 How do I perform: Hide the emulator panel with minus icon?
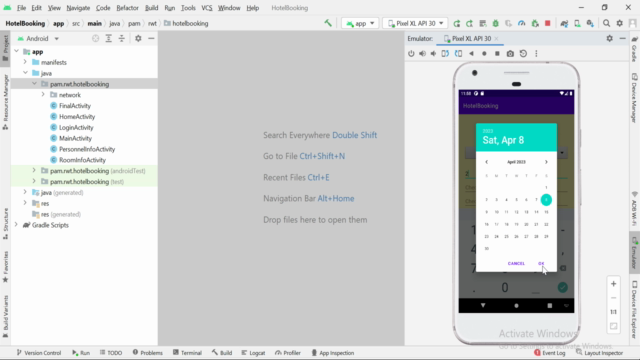click(622, 38)
